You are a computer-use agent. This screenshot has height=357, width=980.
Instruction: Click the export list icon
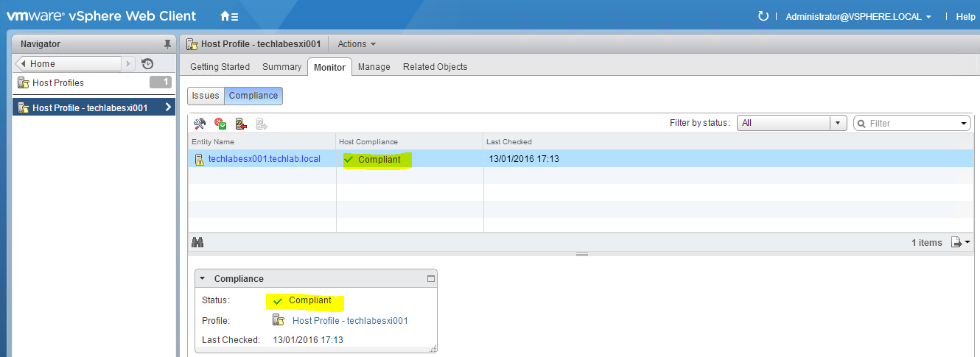[x=960, y=242]
